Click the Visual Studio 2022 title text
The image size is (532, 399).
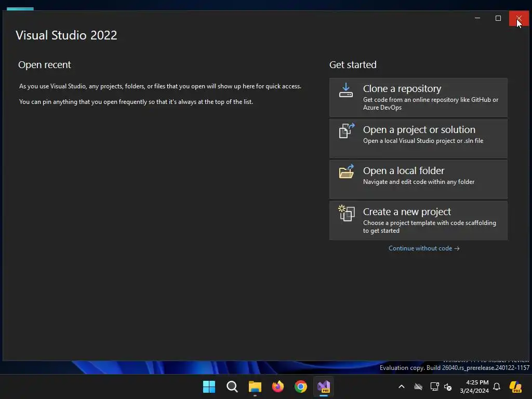(66, 35)
